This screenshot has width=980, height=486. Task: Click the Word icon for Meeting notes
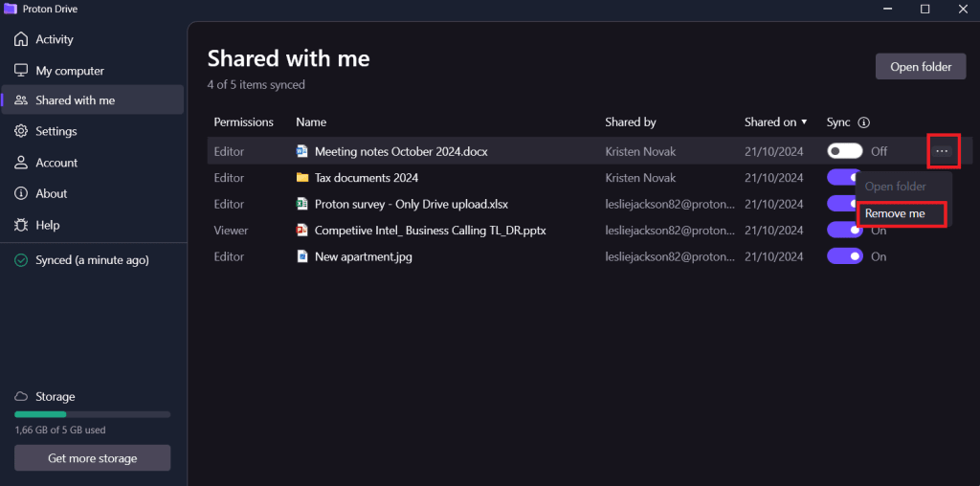[x=302, y=151]
